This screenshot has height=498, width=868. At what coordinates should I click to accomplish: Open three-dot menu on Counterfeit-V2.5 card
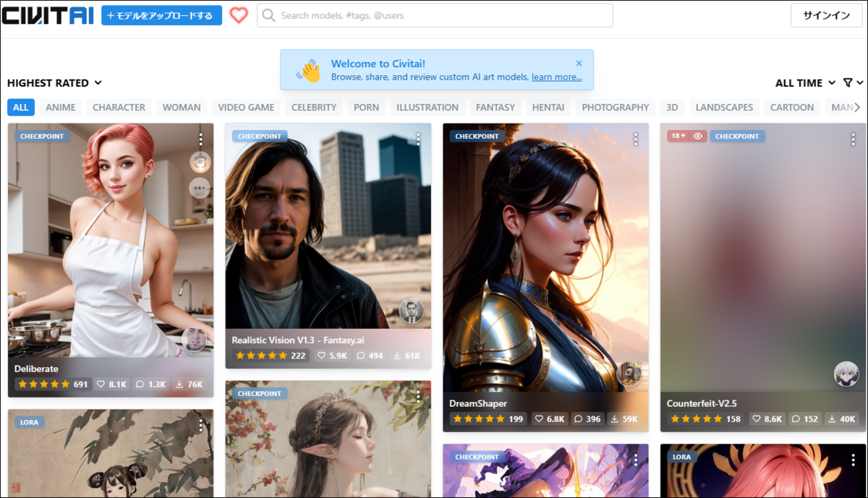pyautogui.click(x=853, y=139)
